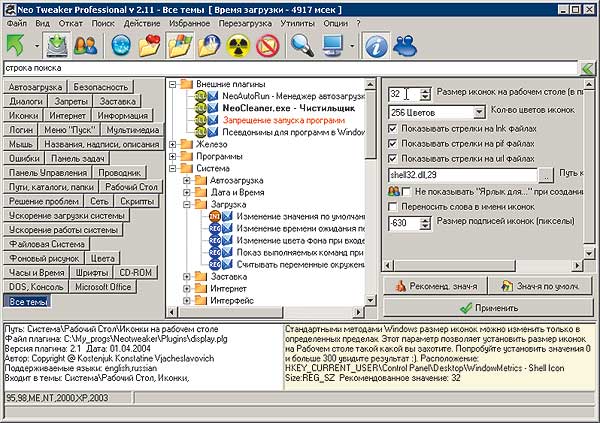This screenshot has height=423, width=600.
Task: Decrease icon caption size spinner down arrow
Action: pyautogui.click(x=425, y=226)
